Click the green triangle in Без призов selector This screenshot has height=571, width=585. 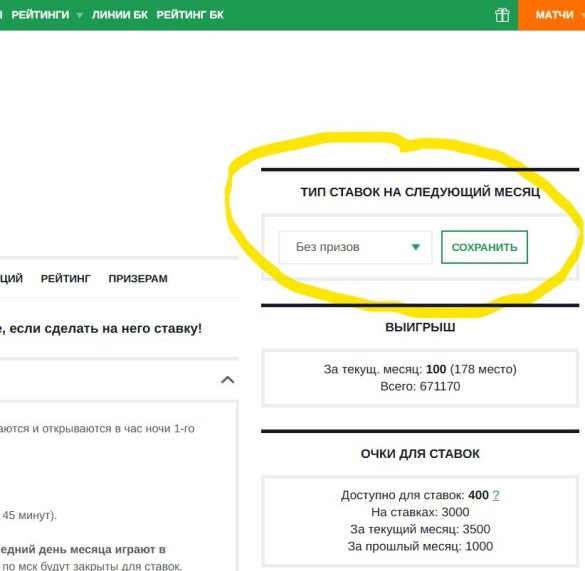416,247
